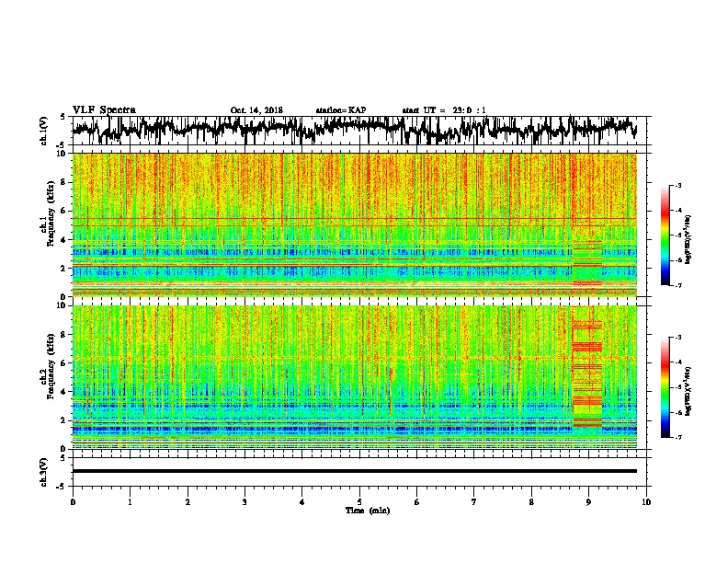Click the time axis tick label "4"

click(x=302, y=502)
